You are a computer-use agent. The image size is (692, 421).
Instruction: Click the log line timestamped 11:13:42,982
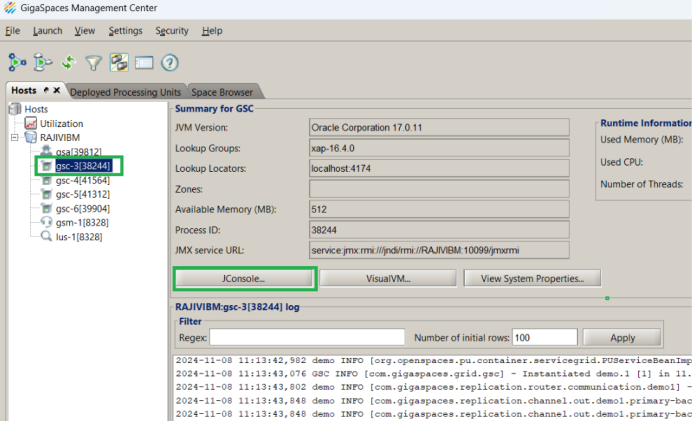(x=432, y=361)
